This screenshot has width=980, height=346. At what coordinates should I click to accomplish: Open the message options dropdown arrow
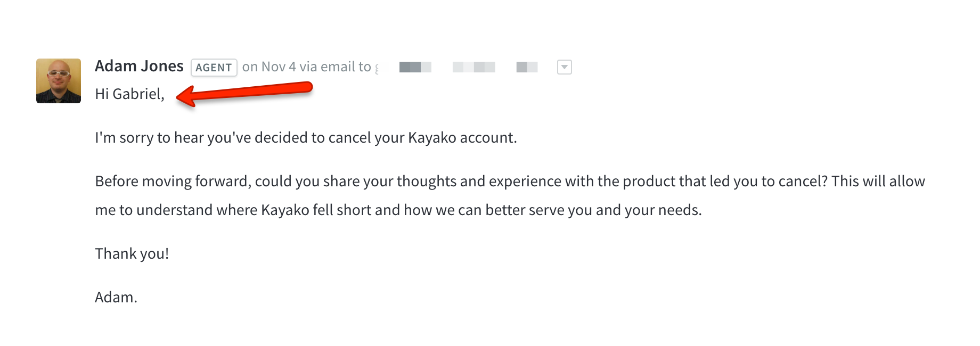pos(564,67)
